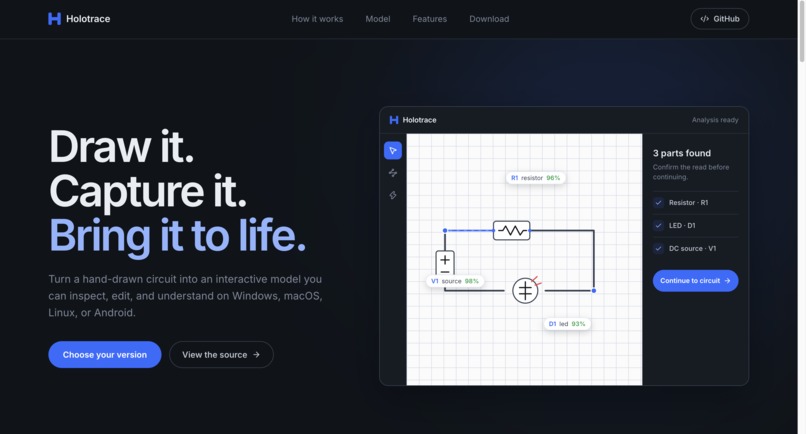Click the 3 parts found heading

coord(682,153)
